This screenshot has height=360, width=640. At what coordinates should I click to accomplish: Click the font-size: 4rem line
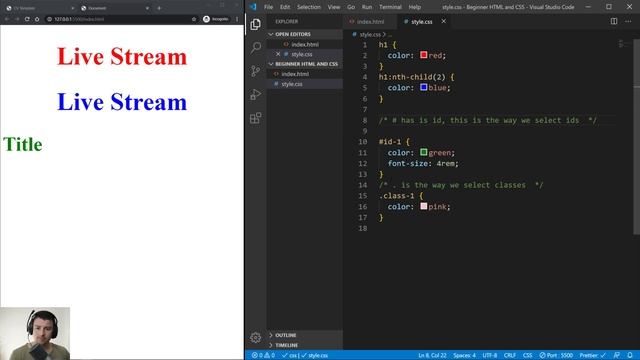pos(423,163)
